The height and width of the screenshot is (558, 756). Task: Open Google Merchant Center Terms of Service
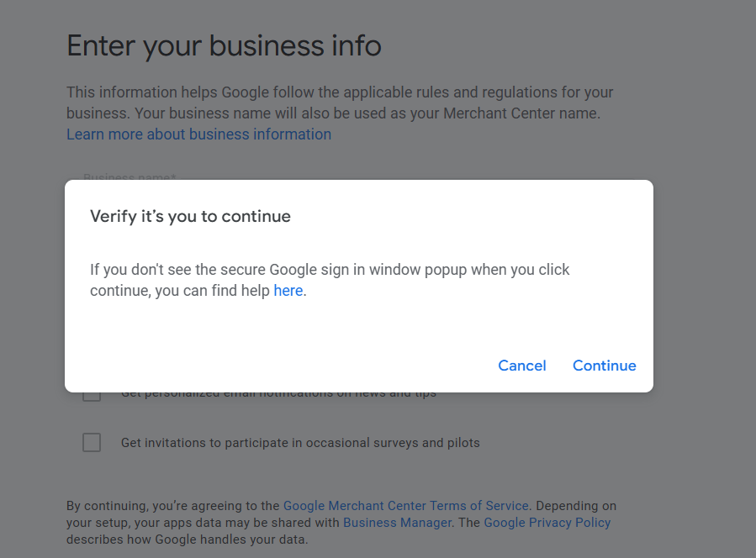(406, 505)
